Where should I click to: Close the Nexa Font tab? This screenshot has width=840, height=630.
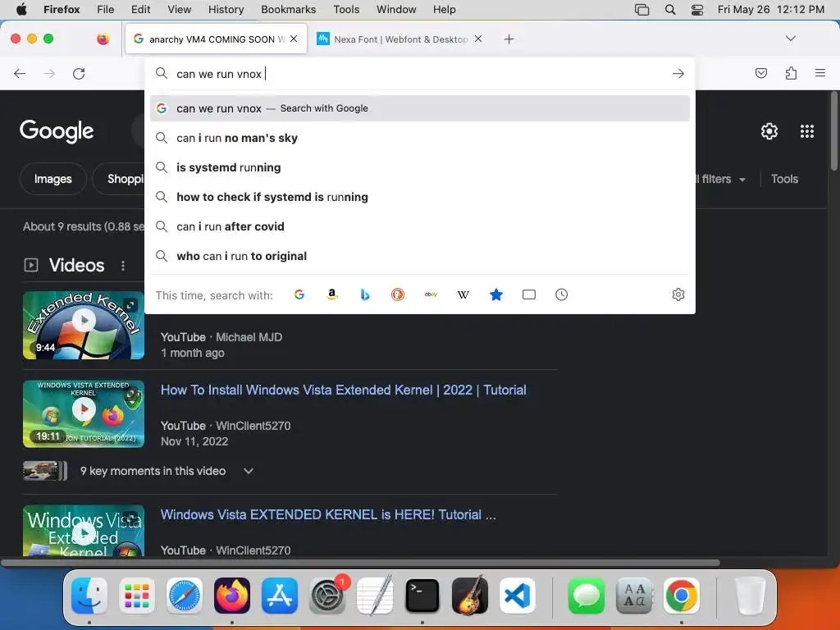pos(478,39)
